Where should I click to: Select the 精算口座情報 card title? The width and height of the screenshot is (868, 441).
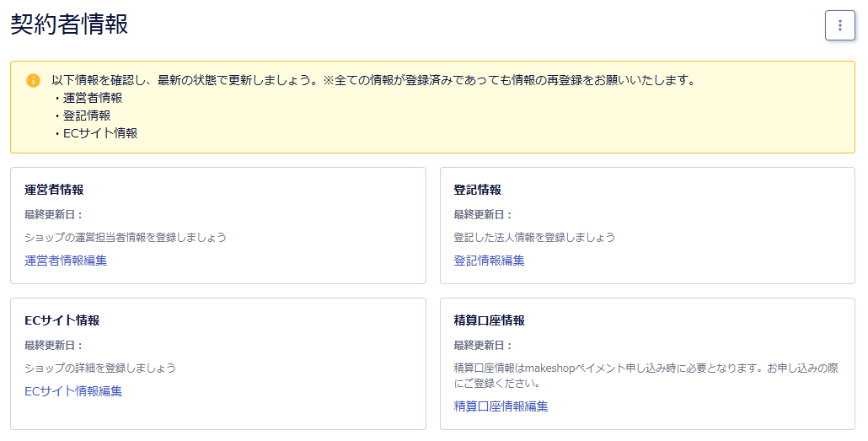click(490, 320)
